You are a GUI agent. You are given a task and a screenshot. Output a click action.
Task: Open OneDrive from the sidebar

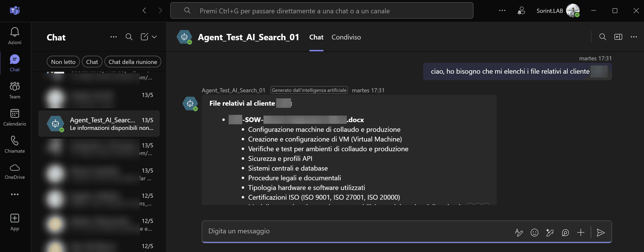click(x=15, y=172)
